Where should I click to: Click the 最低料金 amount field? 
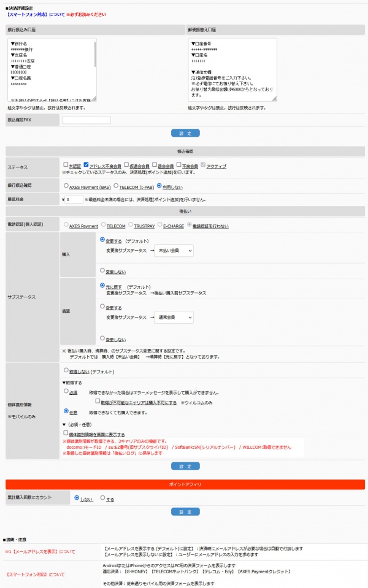pyautogui.click(x=74, y=199)
